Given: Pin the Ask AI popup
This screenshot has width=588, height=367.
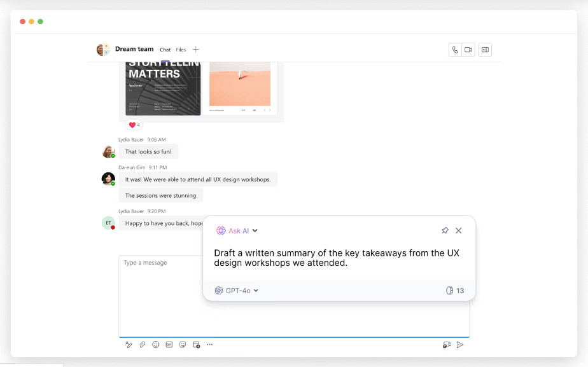Looking at the screenshot, I should tap(445, 230).
